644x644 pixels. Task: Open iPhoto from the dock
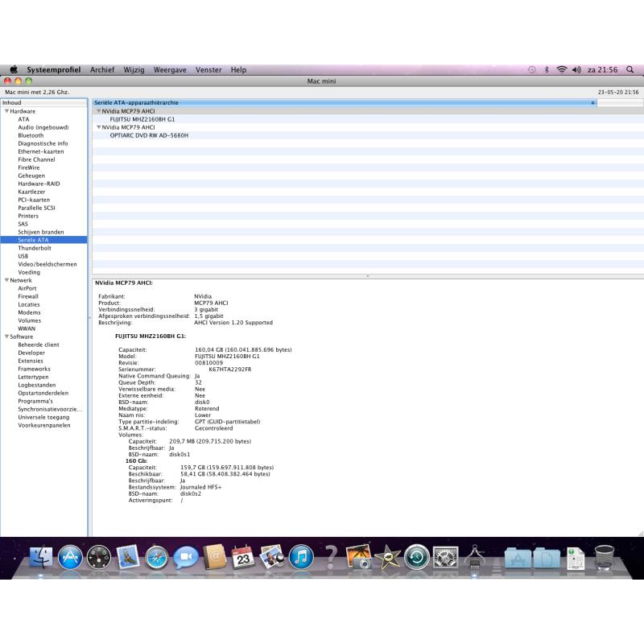pos(359,557)
